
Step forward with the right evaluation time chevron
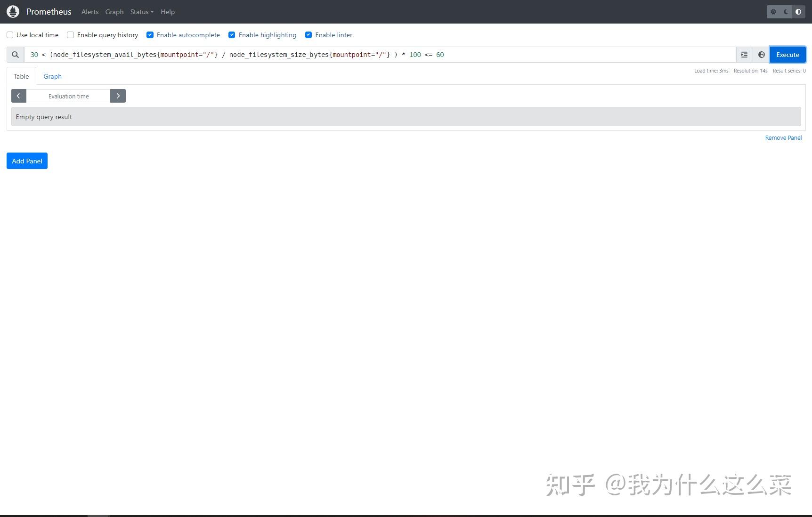point(118,96)
